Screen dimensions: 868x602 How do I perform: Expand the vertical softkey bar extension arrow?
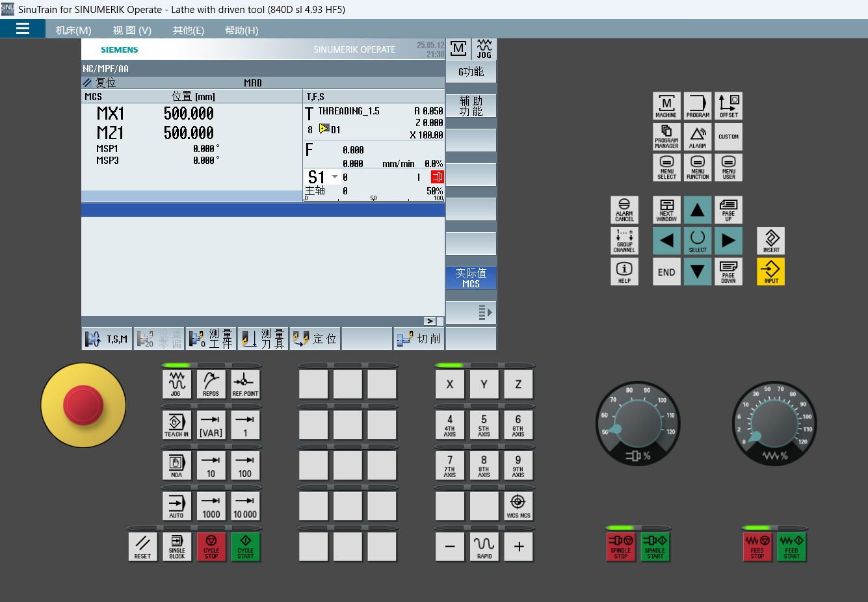coord(471,312)
